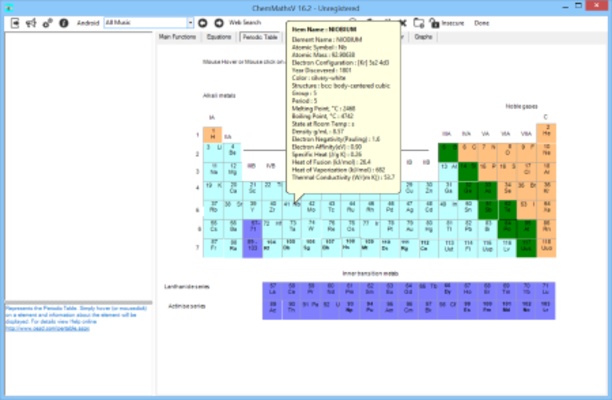Click the exit door icon in toolbar

(15, 23)
